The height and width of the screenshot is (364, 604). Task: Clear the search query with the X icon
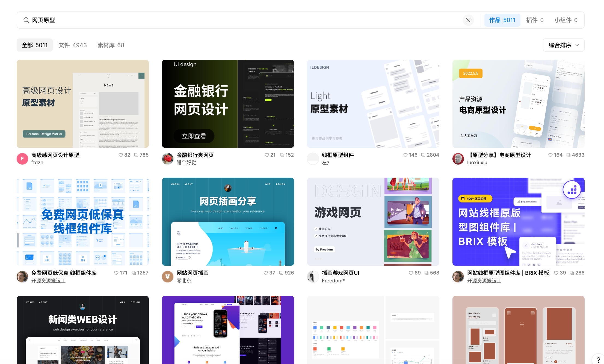point(468,20)
